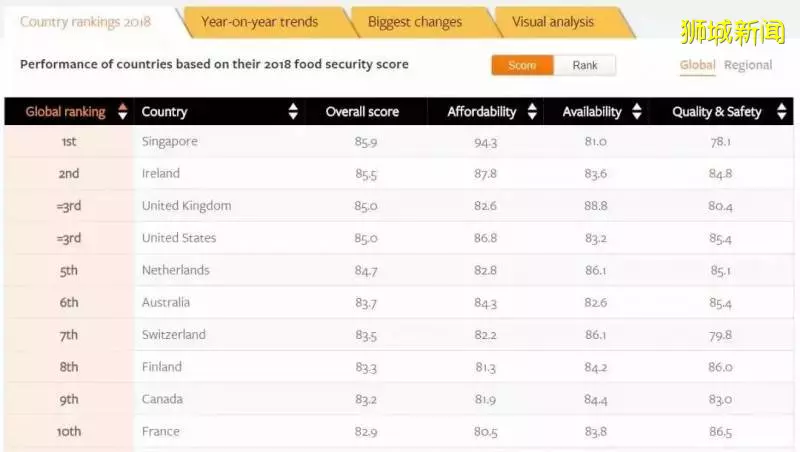Image resolution: width=800 pixels, height=452 pixels.
Task: Sort by Global ranking arrow icon
Action: tap(122, 111)
